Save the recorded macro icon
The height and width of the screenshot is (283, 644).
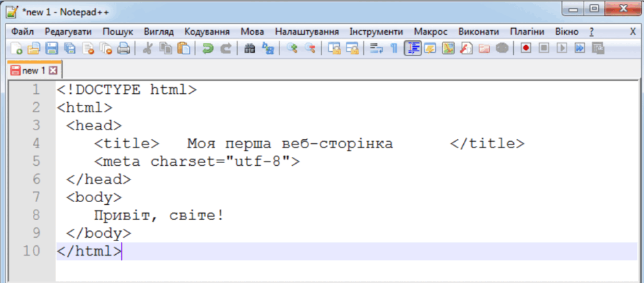tap(598, 49)
